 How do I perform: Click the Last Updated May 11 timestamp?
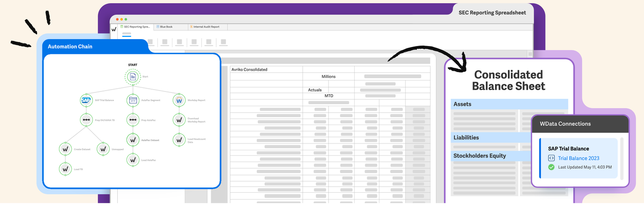(x=585, y=167)
